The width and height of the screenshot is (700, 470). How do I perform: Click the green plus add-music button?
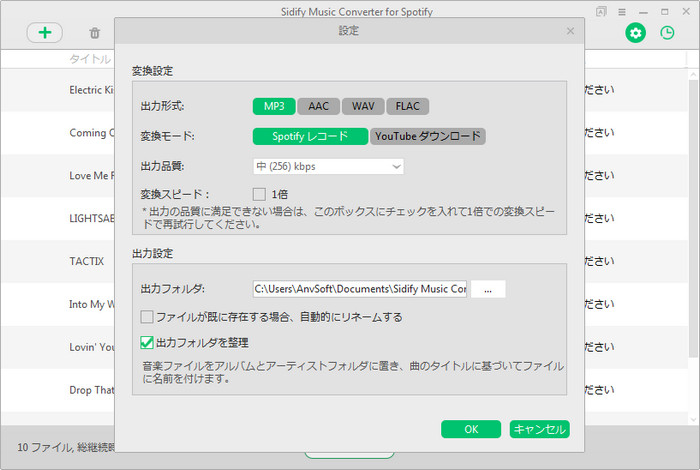click(x=45, y=33)
